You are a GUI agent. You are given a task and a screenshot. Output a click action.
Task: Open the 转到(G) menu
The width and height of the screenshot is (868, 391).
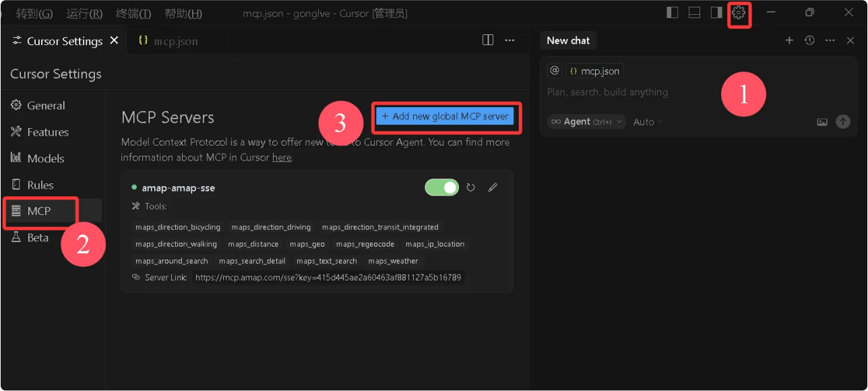click(x=34, y=13)
